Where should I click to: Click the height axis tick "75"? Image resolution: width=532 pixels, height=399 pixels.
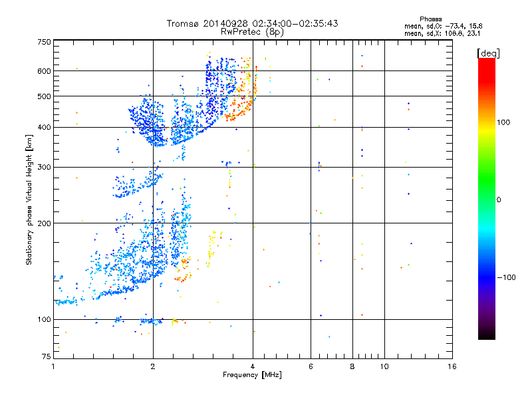point(47,356)
